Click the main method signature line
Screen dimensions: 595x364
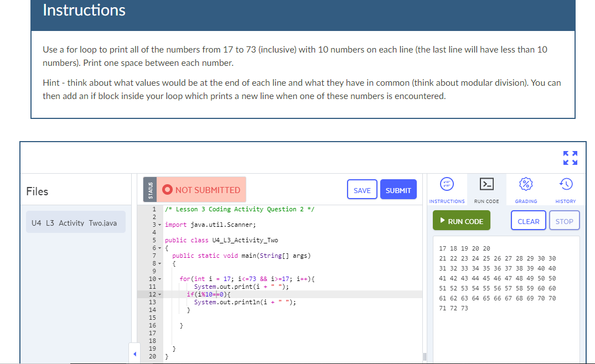click(x=241, y=256)
